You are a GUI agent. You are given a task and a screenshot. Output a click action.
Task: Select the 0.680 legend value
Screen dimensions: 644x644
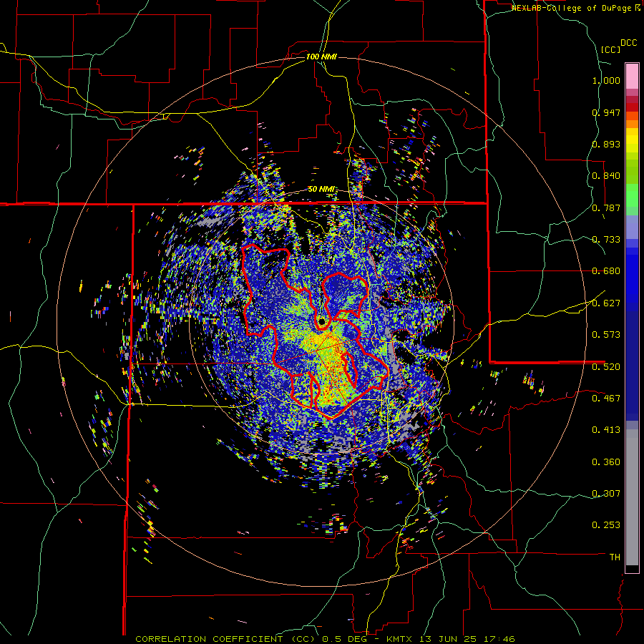(606, 271)
